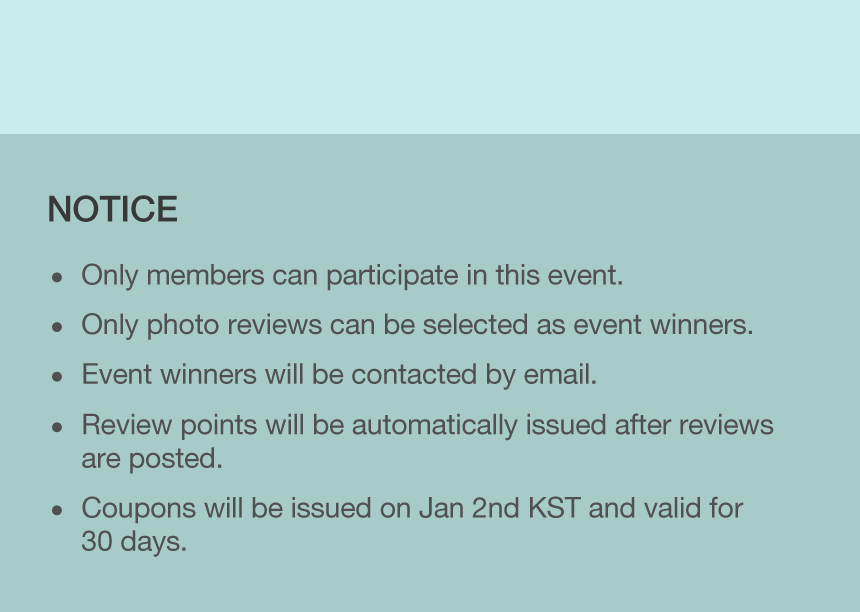Click the bullet dot before 'Coupons will be'

(x=57, y=511)
